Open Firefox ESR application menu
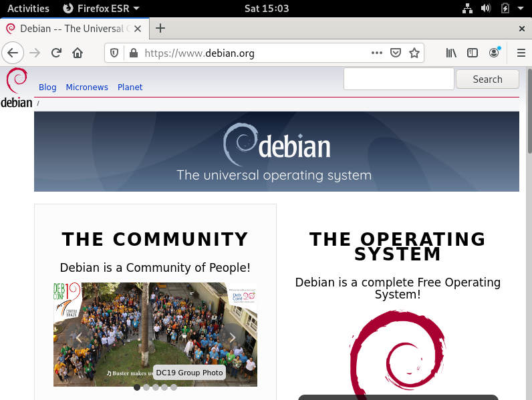 pos(101,8)
